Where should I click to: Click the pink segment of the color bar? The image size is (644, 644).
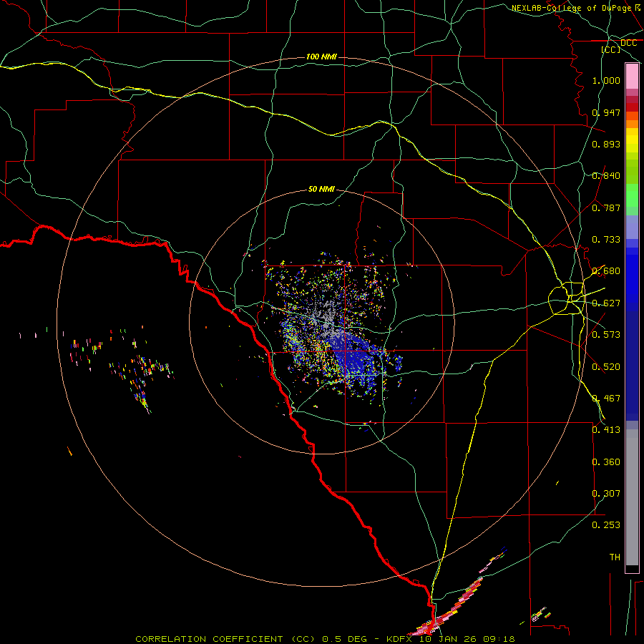click(632, 76)
